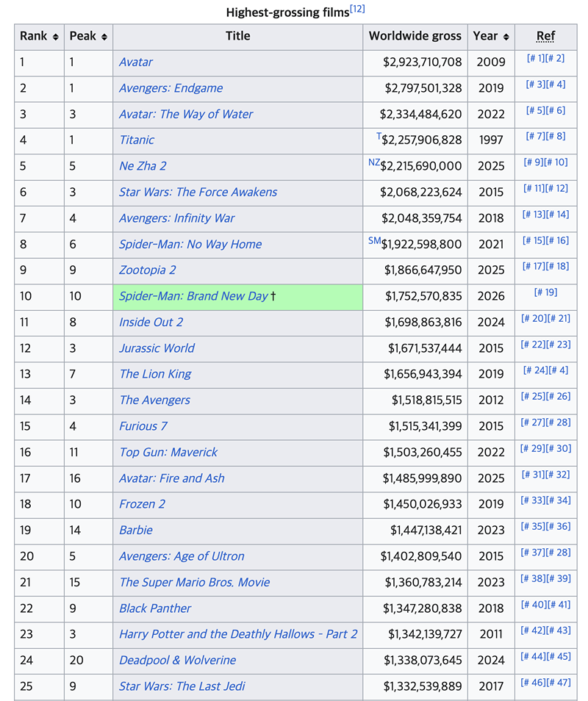Open Avengers: Age of Ultron link
Viewport: 588px width, 701px height.
pos(182,556)
